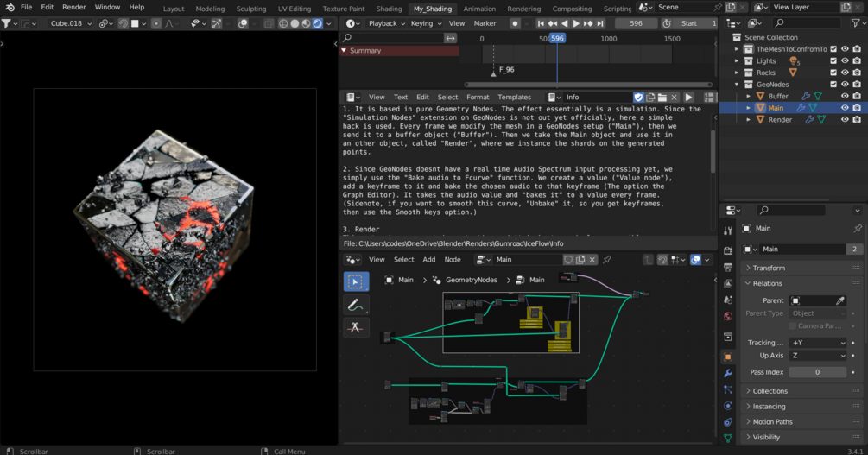The height and width of the screenshot is (455, 868).
Task: Click the Run Script play icon
Action: [688, 98]
